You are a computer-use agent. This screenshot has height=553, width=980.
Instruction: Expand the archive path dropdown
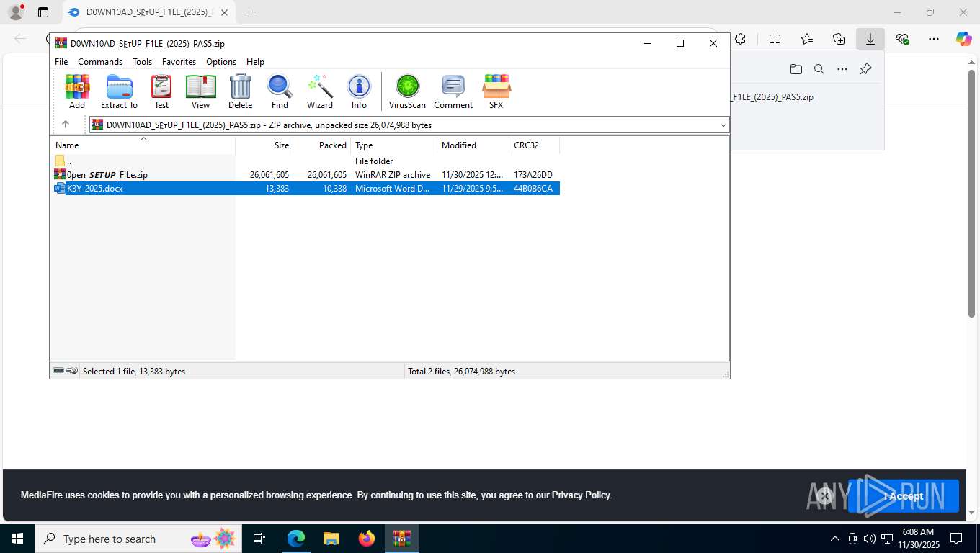pos(723,125)
